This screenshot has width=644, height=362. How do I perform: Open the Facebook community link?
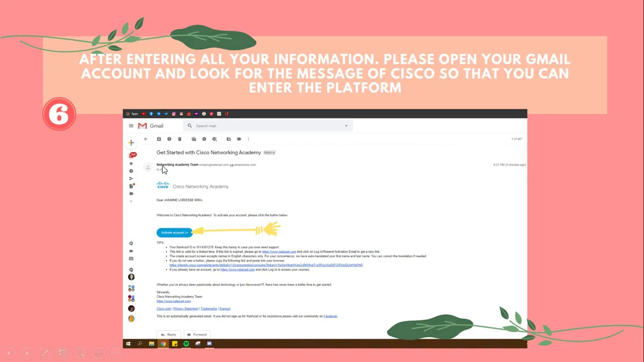point(330,316)
